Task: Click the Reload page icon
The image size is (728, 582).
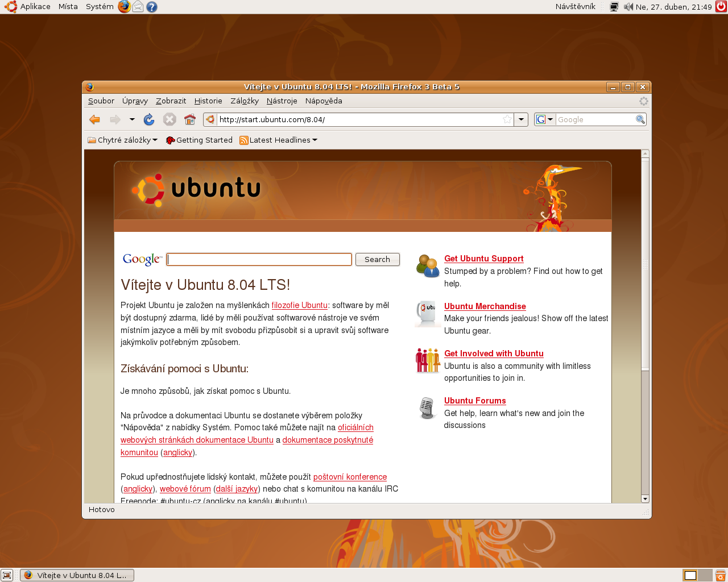Action: click(x=149, y=119)
